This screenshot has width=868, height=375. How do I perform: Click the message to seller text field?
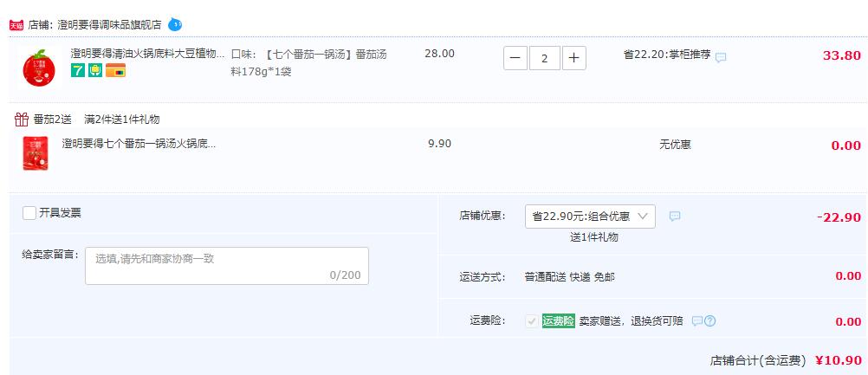point(227,266)
